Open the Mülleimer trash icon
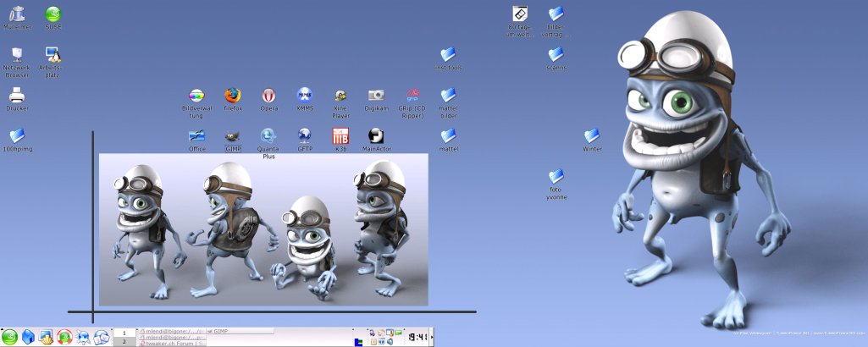 pos(17,14)
